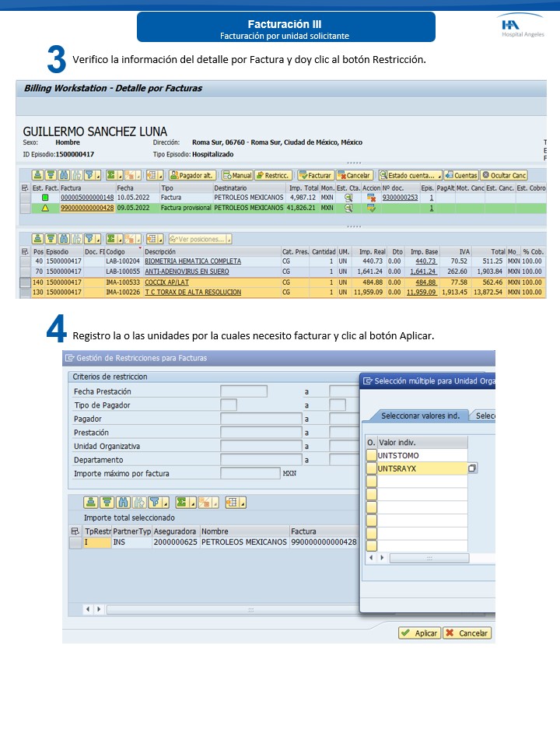Click the Ocultar Canc button

coord(504,176)
